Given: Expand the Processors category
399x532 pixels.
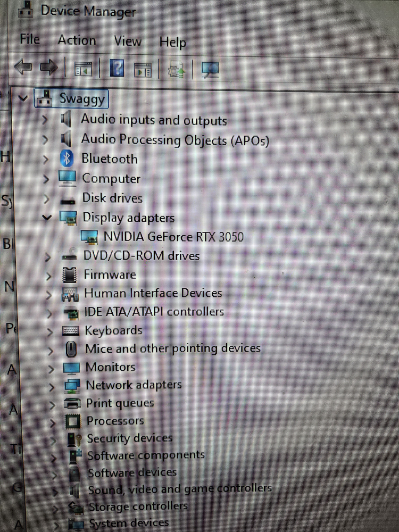Looking at the screenshot, I should tap(53, 422).
